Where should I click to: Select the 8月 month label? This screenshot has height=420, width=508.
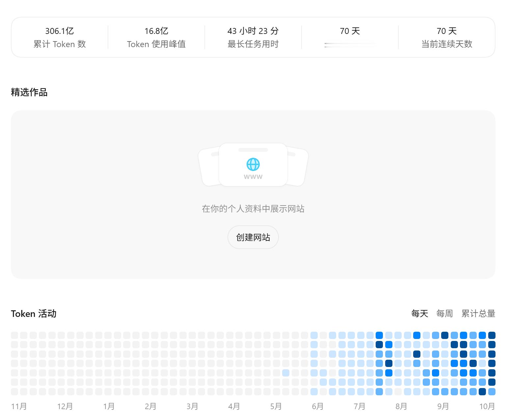pyautogui.click(x=401, y=406)
